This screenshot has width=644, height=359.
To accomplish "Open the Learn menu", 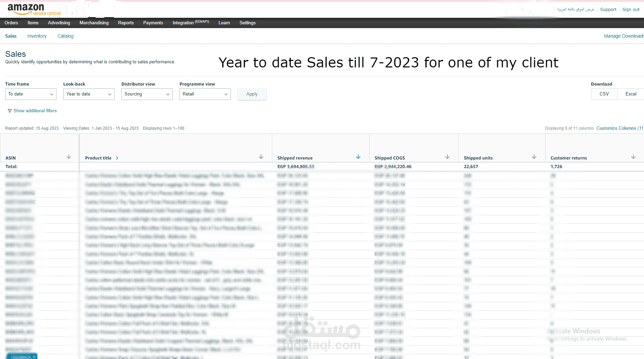I will pos(224,23).
